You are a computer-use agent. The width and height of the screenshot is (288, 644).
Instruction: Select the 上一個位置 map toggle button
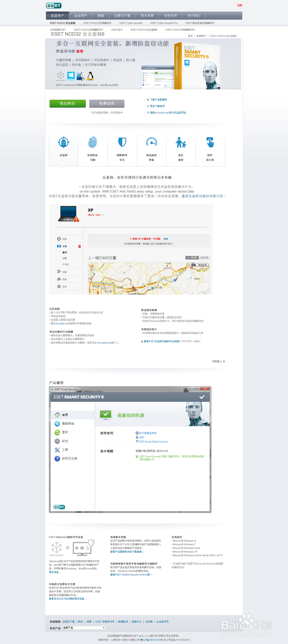[x=192, y=258]
